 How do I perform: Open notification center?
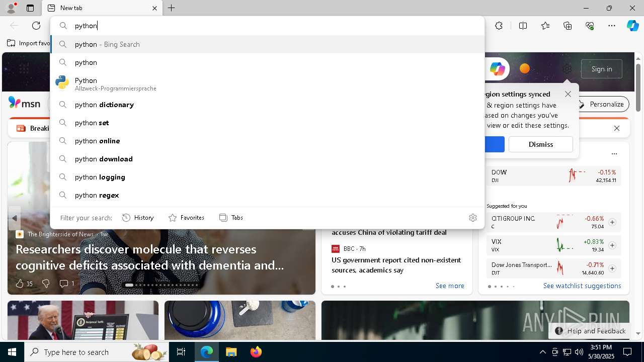pyautogui.click(x=627, y=352)
